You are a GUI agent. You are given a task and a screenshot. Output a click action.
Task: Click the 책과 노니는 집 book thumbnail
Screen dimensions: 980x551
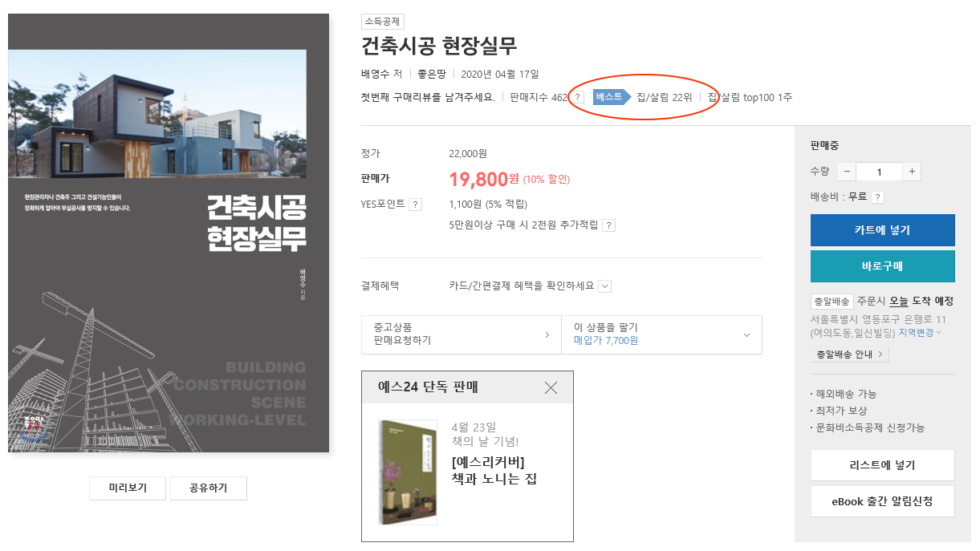pos(409,472)
